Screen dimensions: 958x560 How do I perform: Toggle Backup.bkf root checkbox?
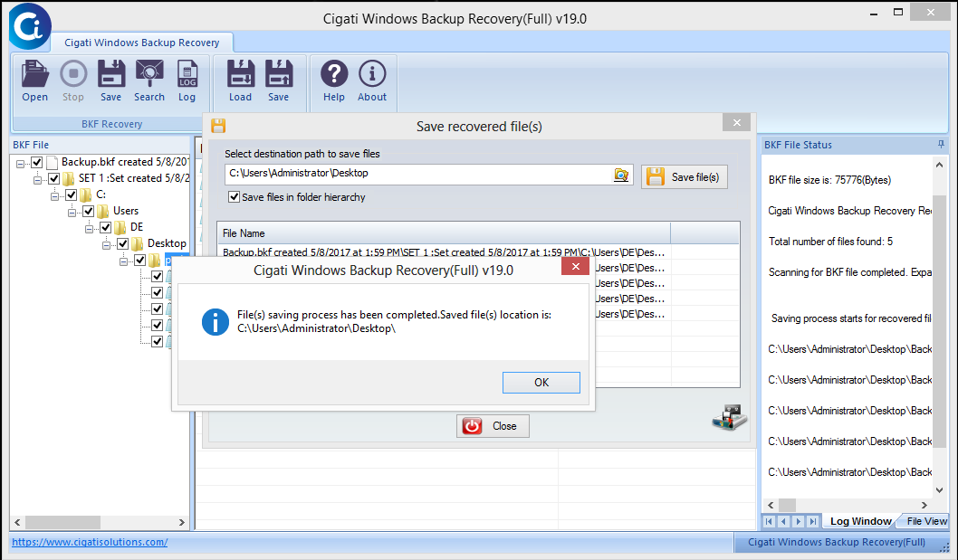(x=36, y=163)
